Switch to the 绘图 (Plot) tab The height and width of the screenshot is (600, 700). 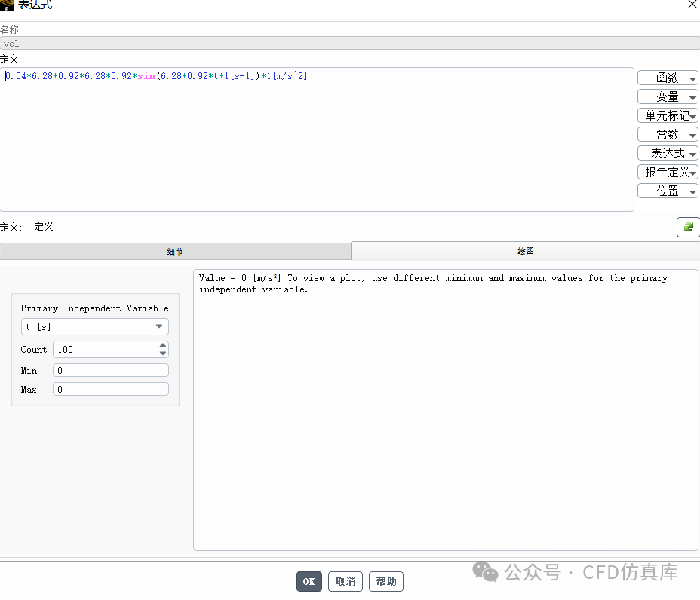[x=526, y=251]
